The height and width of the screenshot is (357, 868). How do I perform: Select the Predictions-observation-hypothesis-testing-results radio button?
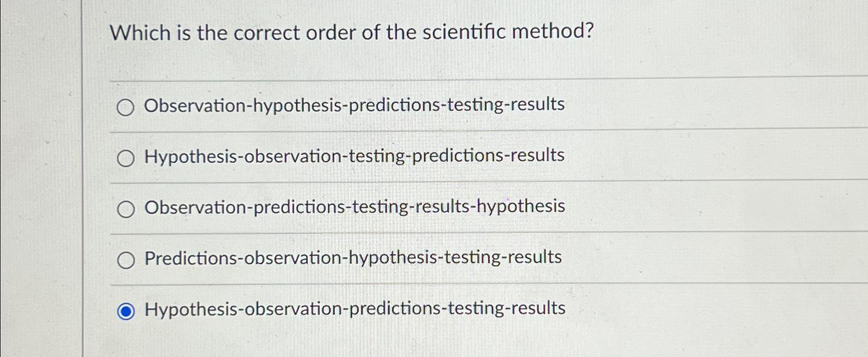pos(125,260)
